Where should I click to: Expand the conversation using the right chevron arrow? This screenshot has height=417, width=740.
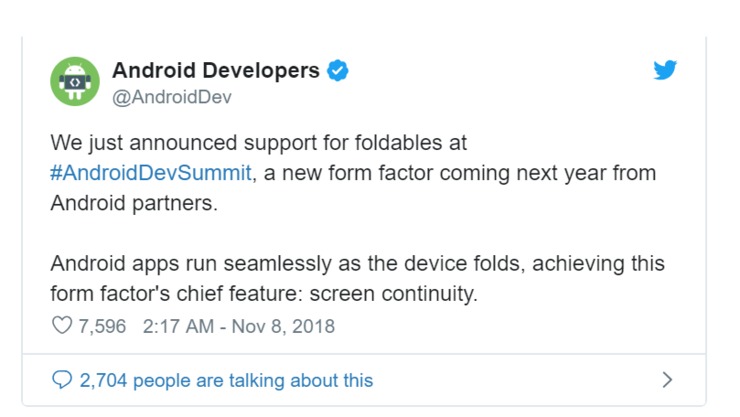(667, 380)
